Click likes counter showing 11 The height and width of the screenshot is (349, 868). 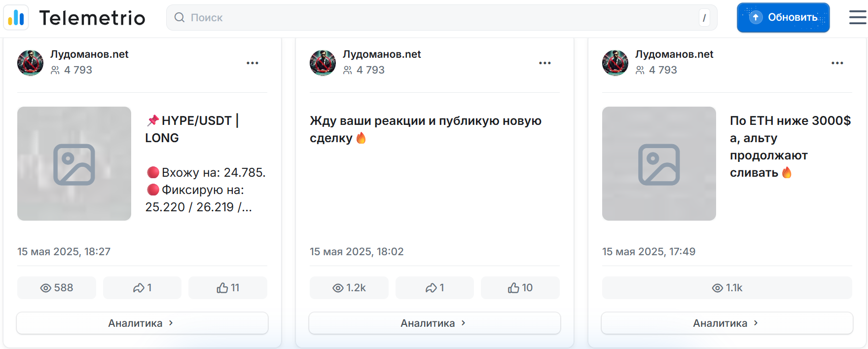(228, 288)
